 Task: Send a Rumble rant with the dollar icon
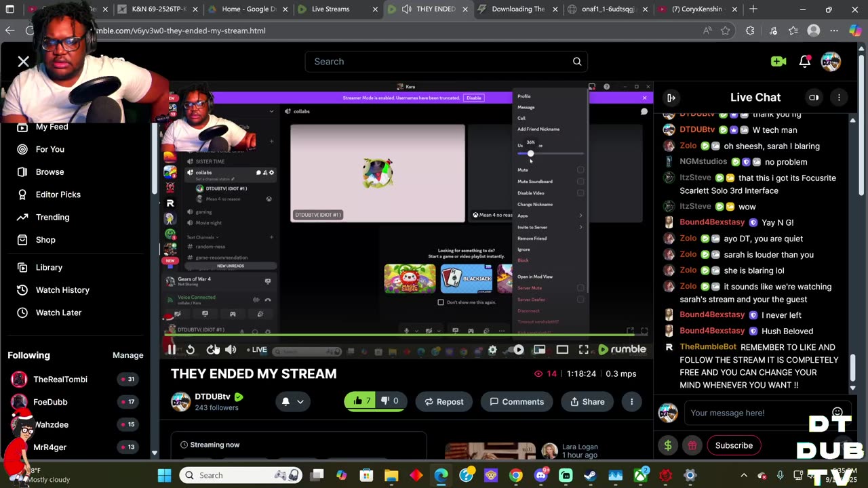(x=668, y=445)
